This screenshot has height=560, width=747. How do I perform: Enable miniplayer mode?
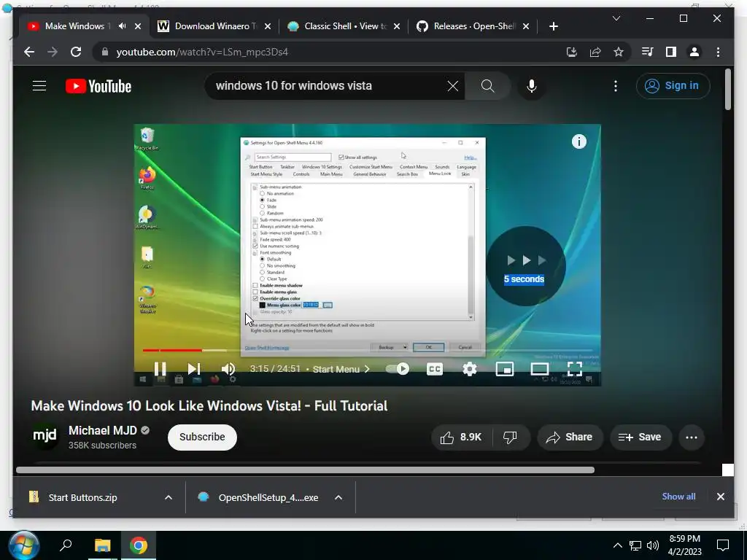(x=505, y=368)
